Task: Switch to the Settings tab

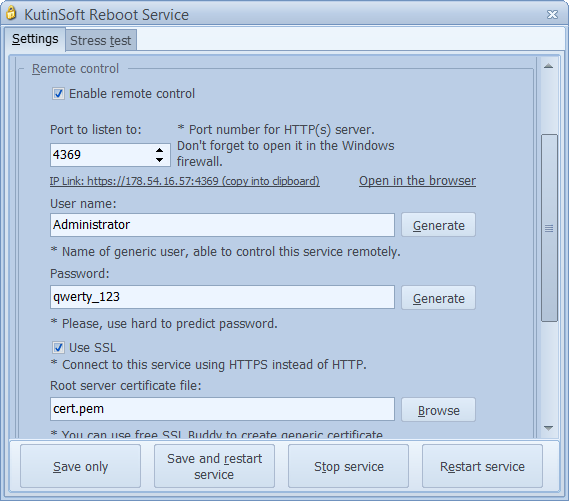Action: (35, 39)
